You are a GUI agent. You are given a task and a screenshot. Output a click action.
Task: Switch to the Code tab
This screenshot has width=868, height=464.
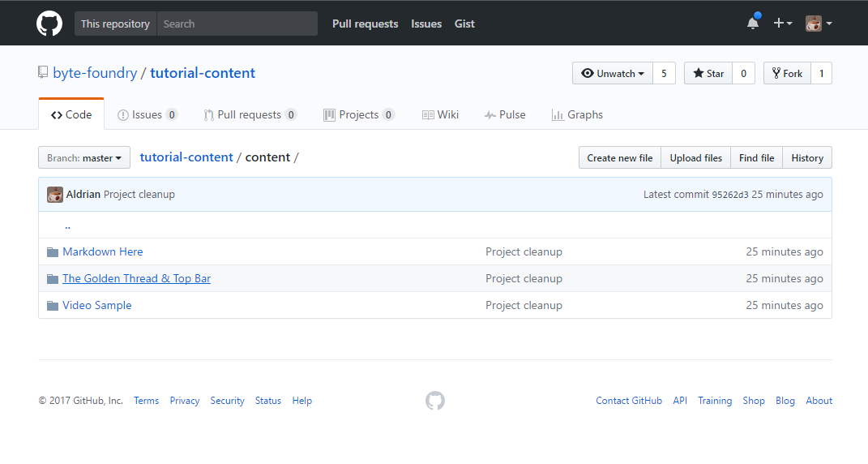point(71,114)
